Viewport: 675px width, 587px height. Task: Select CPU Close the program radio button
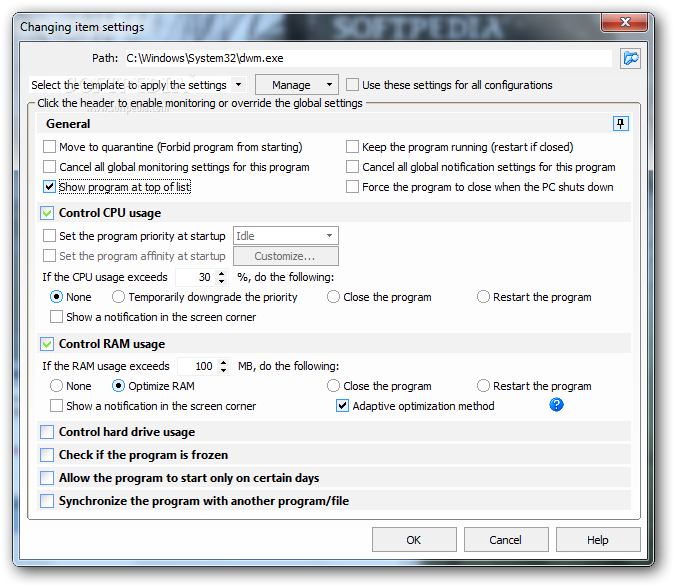click(333, 297)
